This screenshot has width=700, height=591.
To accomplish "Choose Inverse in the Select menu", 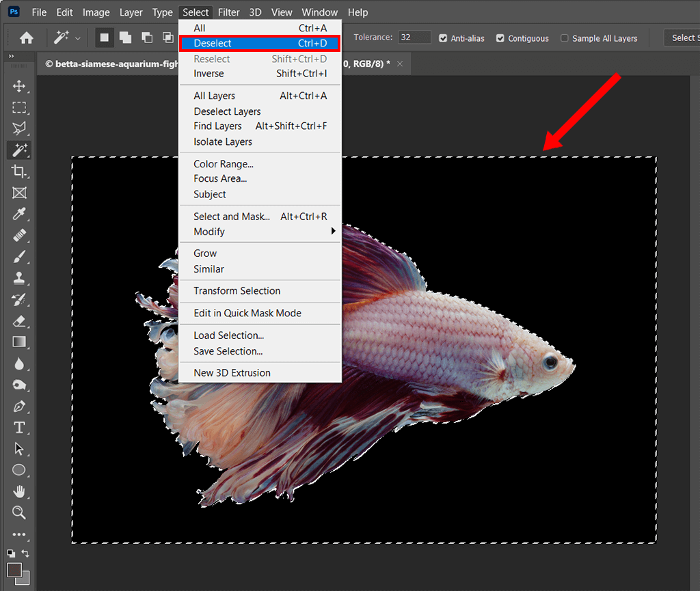I will pos(260,74).
